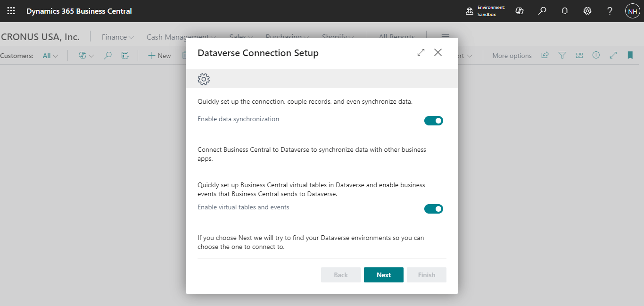Open the Settings gear in header
This screenshot has height=306, width=644.
pos(587,11)
